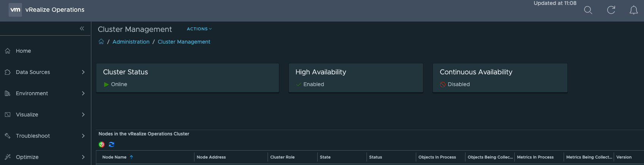The width and height of the screenshot is (644, 165).
Task: Click the High Availability card title
Action: click(321, 72)
